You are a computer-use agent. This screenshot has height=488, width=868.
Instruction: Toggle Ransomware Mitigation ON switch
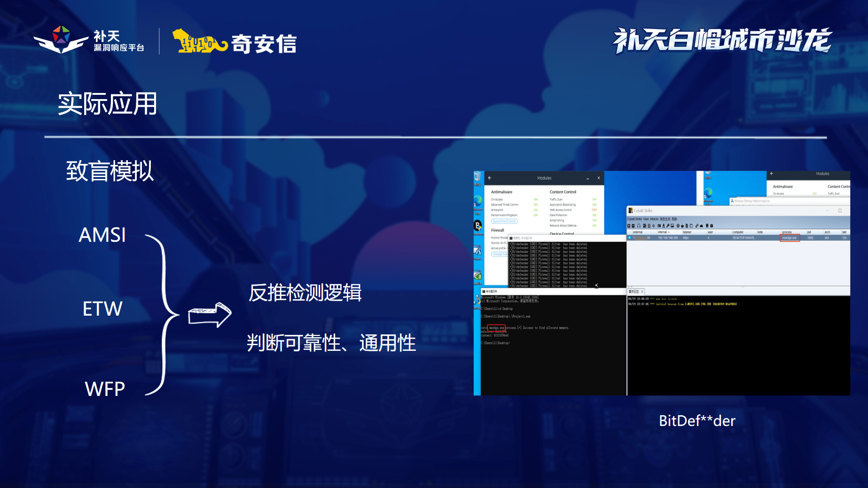(536, 215)
